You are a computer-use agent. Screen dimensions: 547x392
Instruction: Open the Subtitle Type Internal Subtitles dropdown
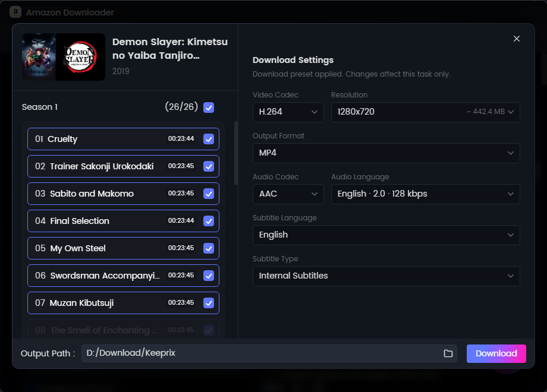(386, 276)
